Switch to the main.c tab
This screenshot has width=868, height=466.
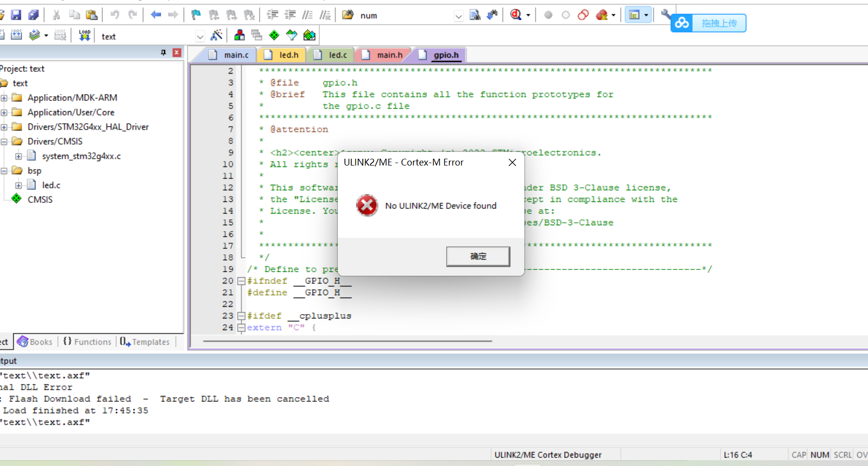tap(229, 55)
